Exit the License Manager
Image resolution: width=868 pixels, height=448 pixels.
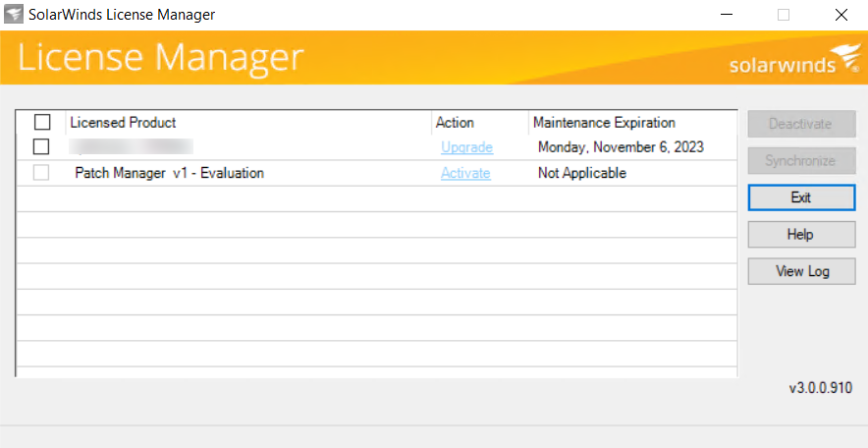pos(800,197)
